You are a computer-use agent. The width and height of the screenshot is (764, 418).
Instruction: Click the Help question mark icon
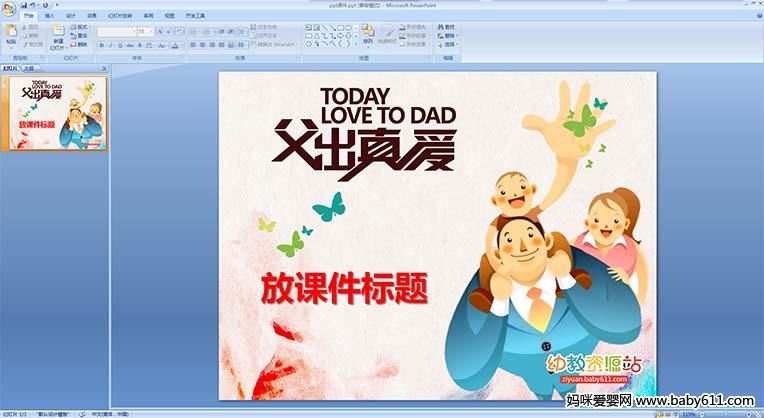pyautogui.click(x=757, y=16)
